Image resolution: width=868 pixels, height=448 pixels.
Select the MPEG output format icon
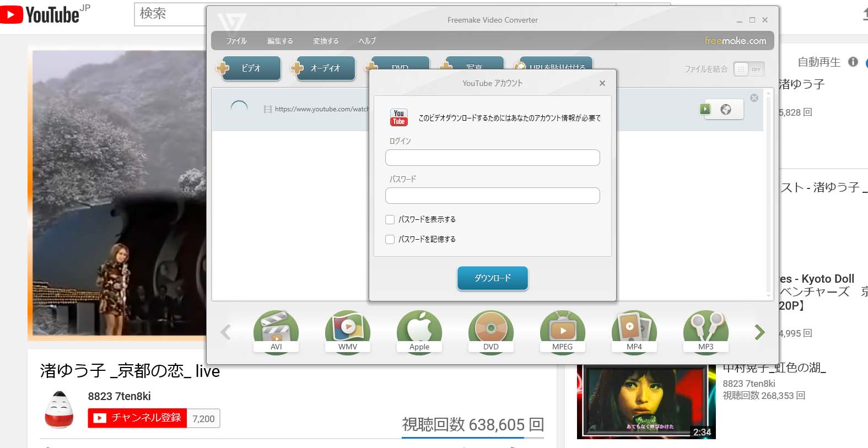tap(563, 332)
